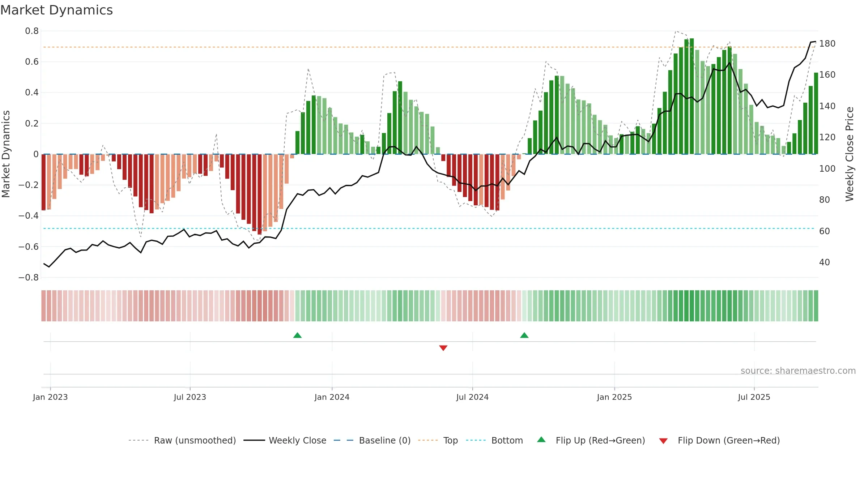The width and height of the screenshot is (868, 488).
Task: Click the 0 baseline left axis label
Action: pos(36,154)
